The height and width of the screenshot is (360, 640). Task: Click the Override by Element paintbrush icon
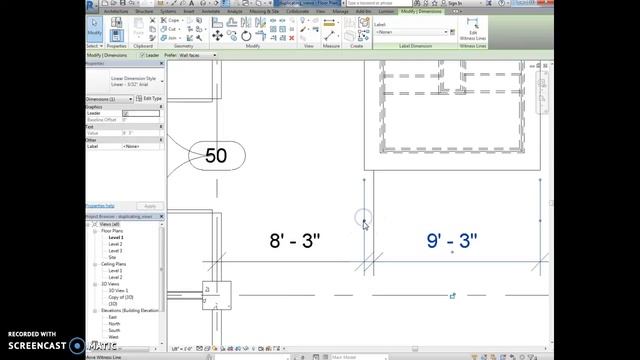click(x=303, y=29)
